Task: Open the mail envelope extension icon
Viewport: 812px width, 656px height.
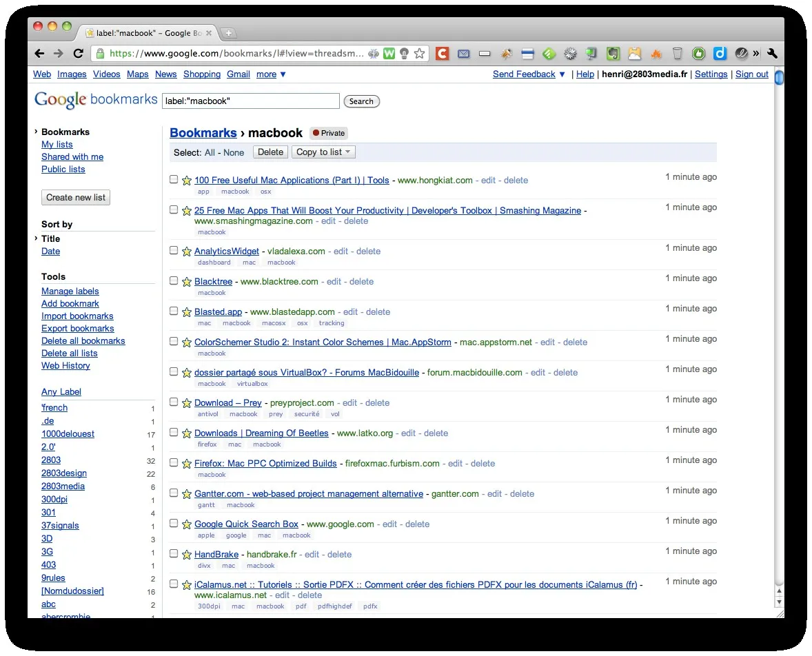Action: 463,53
